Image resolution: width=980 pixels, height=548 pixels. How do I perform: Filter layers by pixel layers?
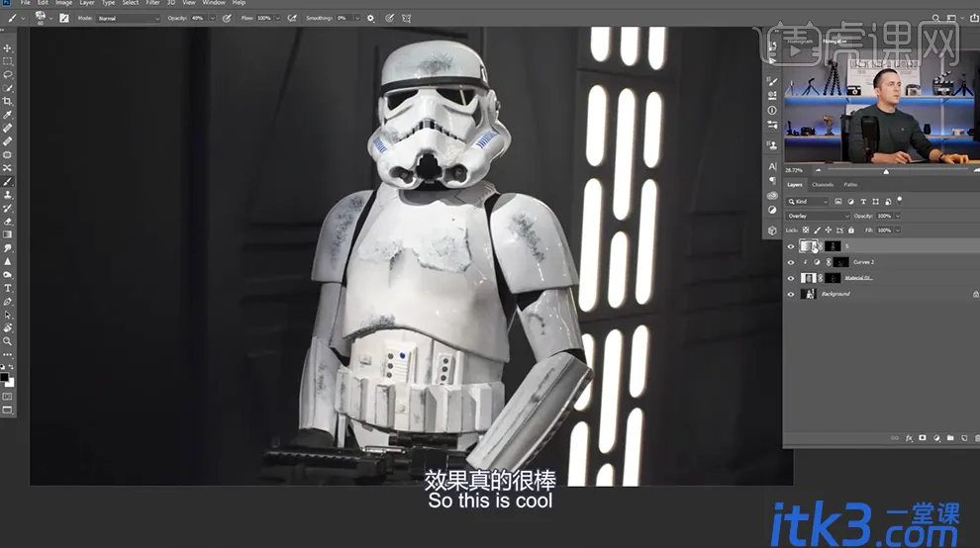tap(838, 202)
